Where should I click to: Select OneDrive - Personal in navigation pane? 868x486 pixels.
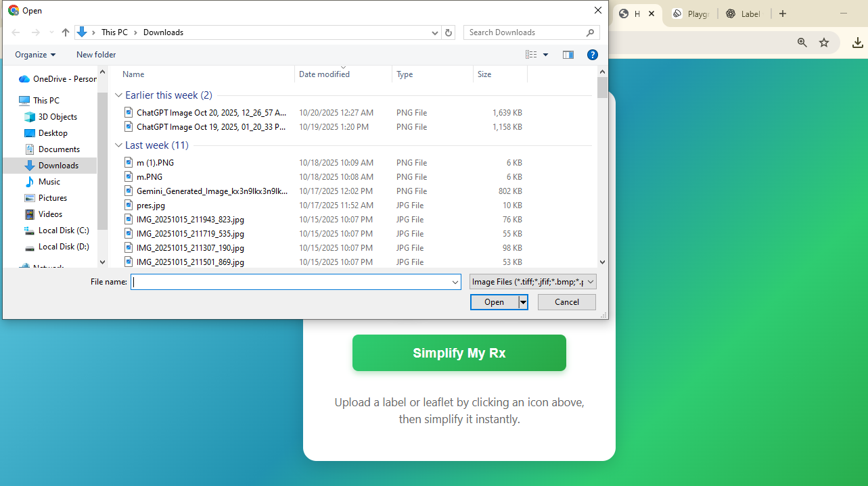58,79
